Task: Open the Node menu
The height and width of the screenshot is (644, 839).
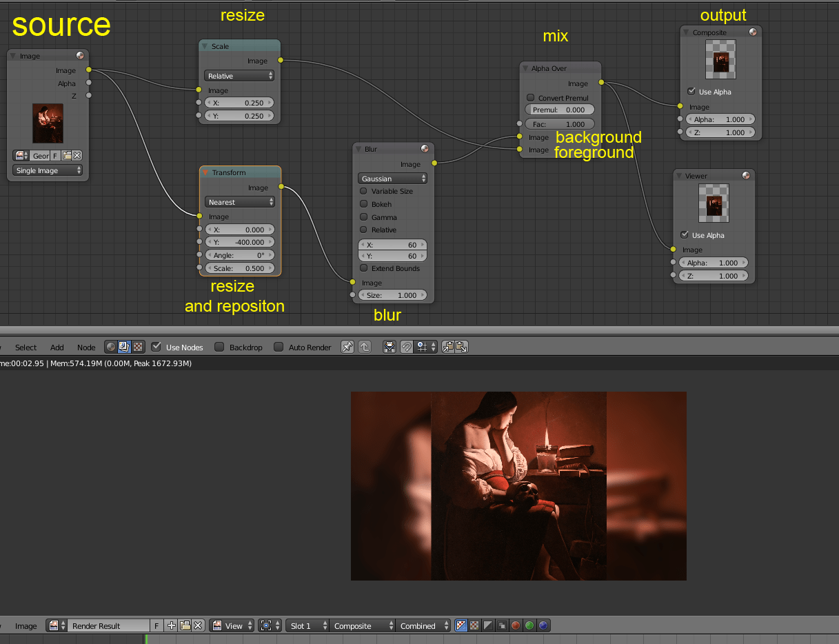Action: [87, 347]
